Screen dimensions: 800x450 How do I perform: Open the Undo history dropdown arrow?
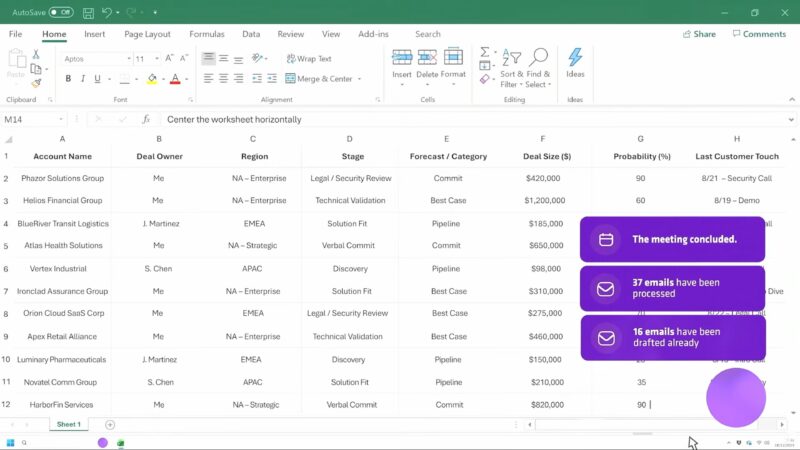coord(118,12)
